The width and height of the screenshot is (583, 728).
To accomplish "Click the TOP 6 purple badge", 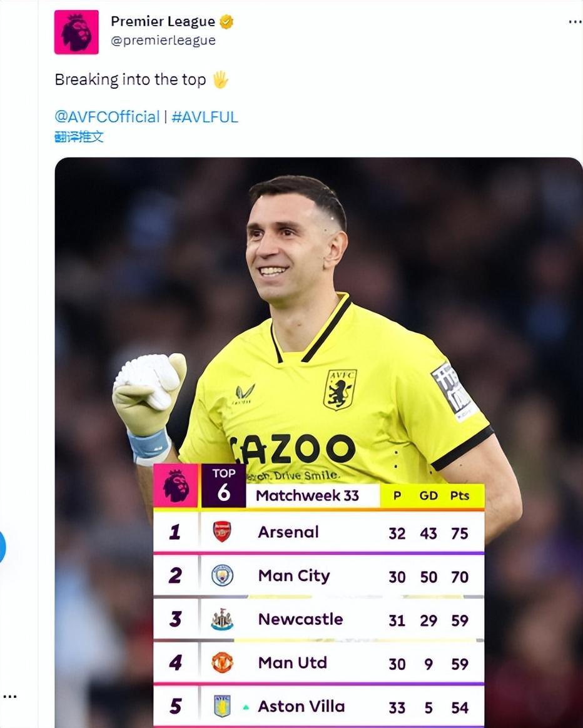I will 223,485.
